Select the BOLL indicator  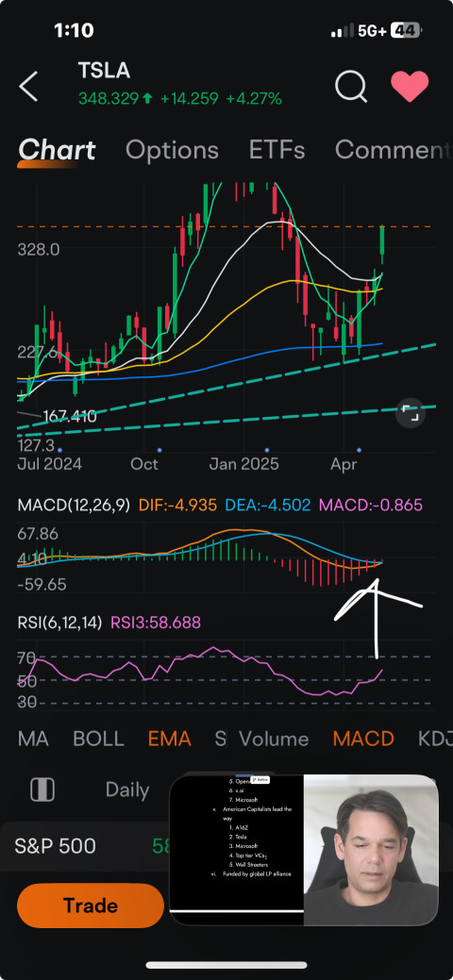pyautogui.click(x=98, y=739)
